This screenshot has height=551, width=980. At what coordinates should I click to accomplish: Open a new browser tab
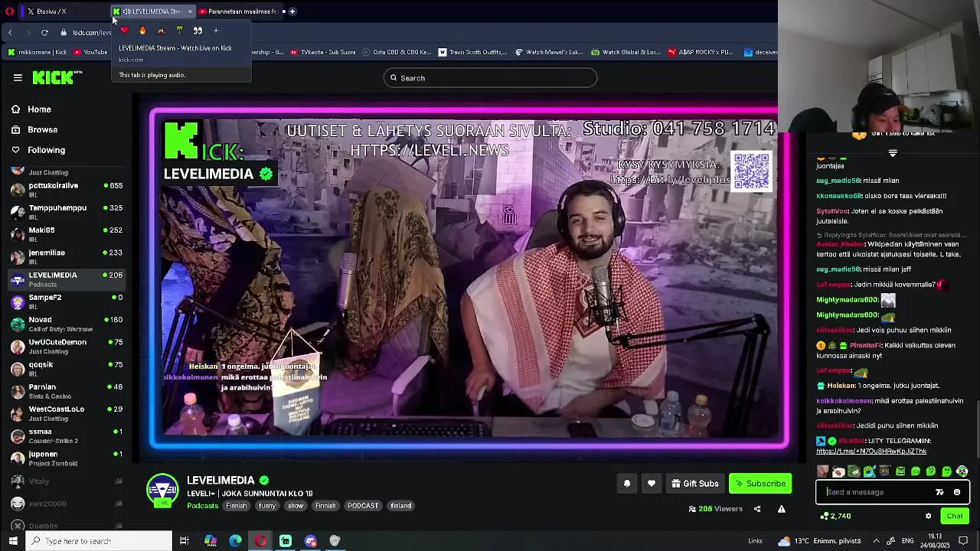[292, 11]
